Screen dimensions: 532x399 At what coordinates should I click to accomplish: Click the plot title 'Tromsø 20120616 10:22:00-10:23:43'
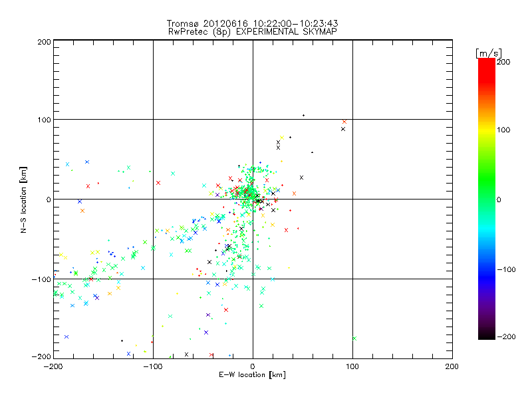(252, 23)
